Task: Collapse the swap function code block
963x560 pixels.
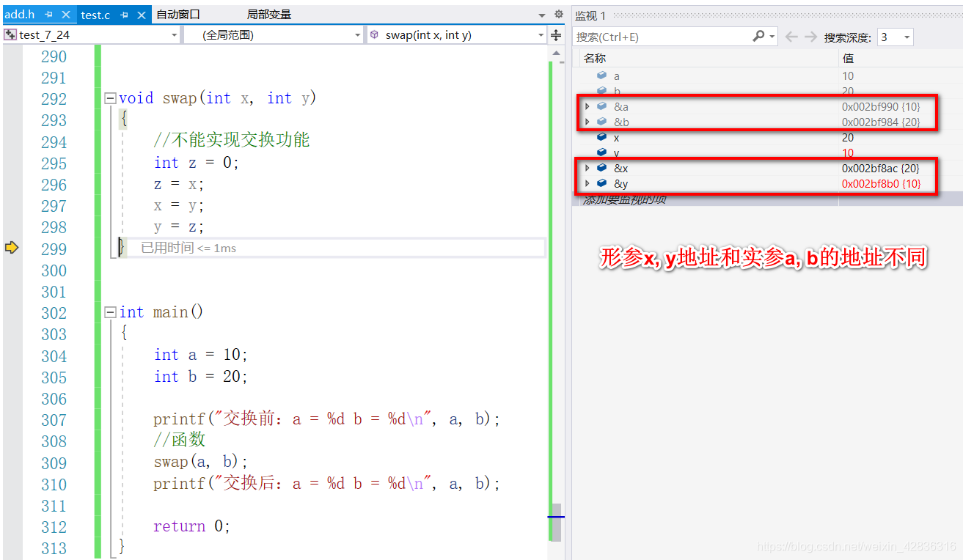Action: pos(110,98)
